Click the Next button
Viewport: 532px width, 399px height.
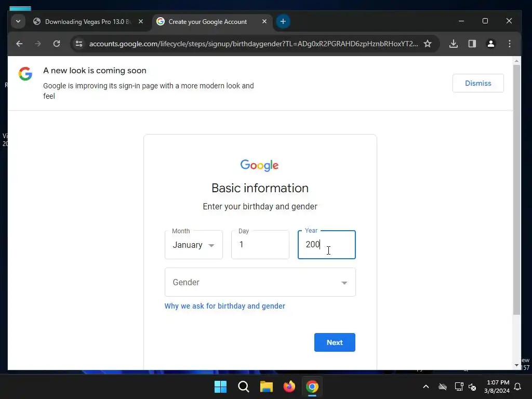pyautogui.click(x=335, y=342)
